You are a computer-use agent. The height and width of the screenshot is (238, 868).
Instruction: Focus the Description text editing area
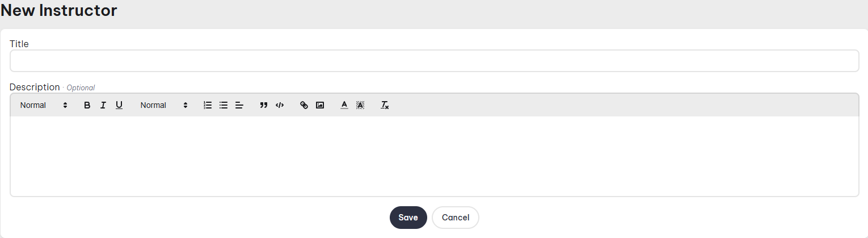pos(434,156)
